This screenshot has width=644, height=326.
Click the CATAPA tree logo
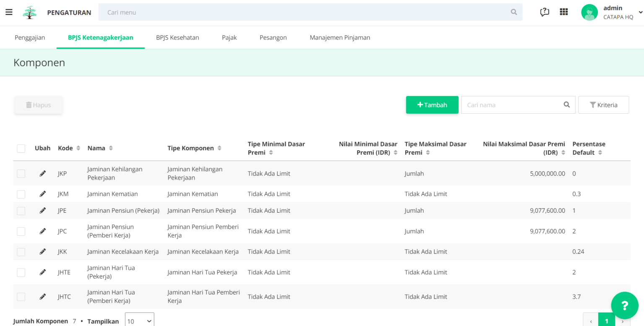coord(30,13)
